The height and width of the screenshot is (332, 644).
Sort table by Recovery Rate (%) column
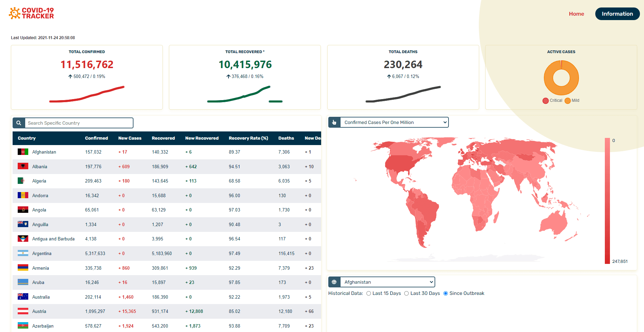tap(248, 138)
